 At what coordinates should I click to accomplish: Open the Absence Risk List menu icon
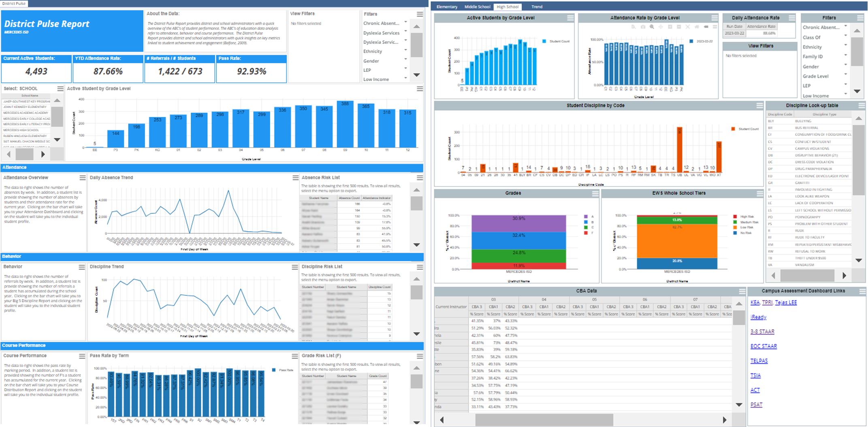420,178
